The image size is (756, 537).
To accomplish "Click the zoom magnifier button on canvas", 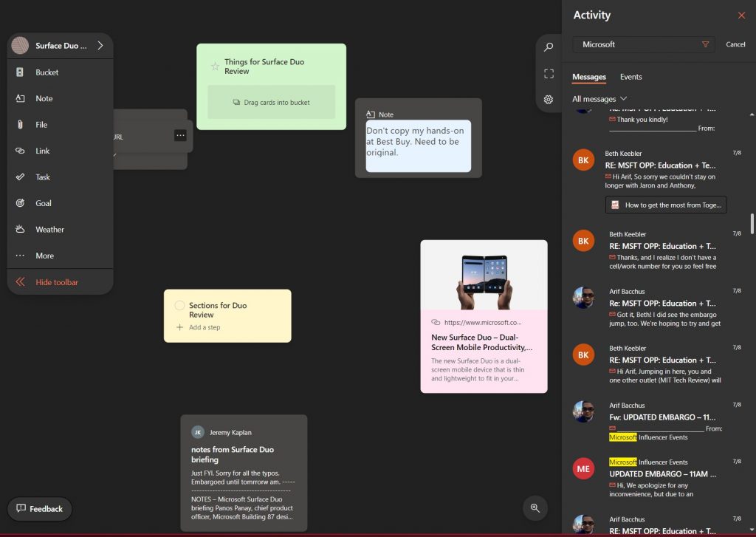I will coord(535,507).
